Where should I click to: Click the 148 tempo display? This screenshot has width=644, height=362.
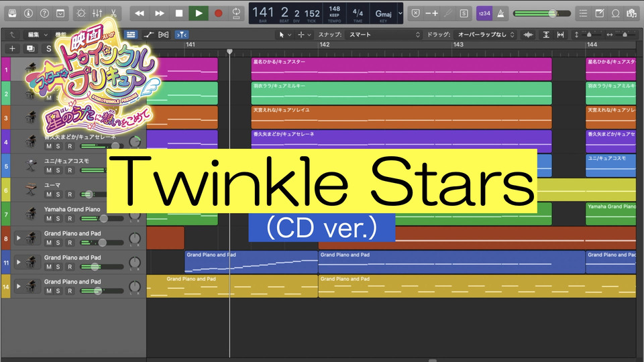(x=334, y=13)
